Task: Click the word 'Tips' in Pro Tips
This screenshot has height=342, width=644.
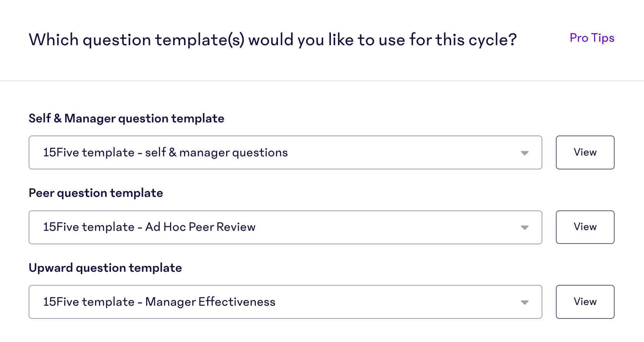Action: tap(603, 38)
